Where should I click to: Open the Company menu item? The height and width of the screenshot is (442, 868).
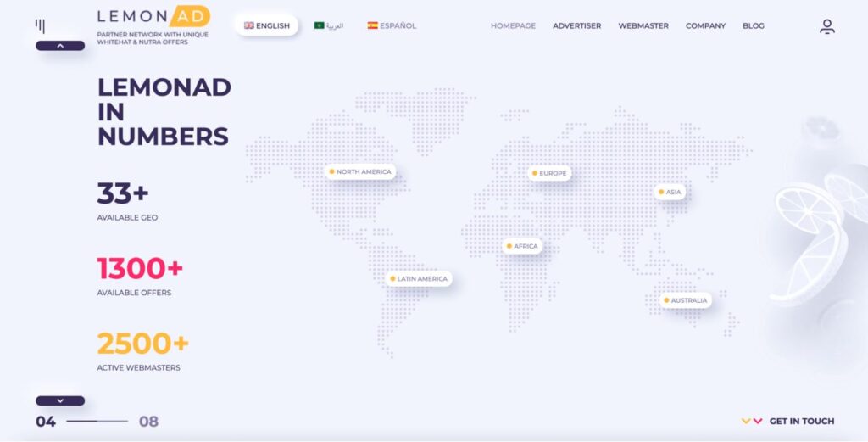coord(705,26)
